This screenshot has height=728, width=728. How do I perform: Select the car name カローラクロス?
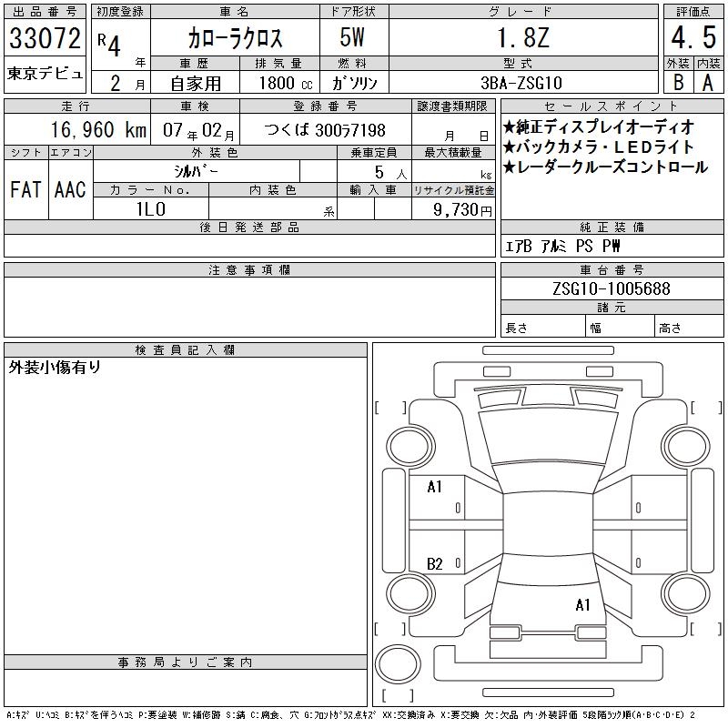[235, 38]
